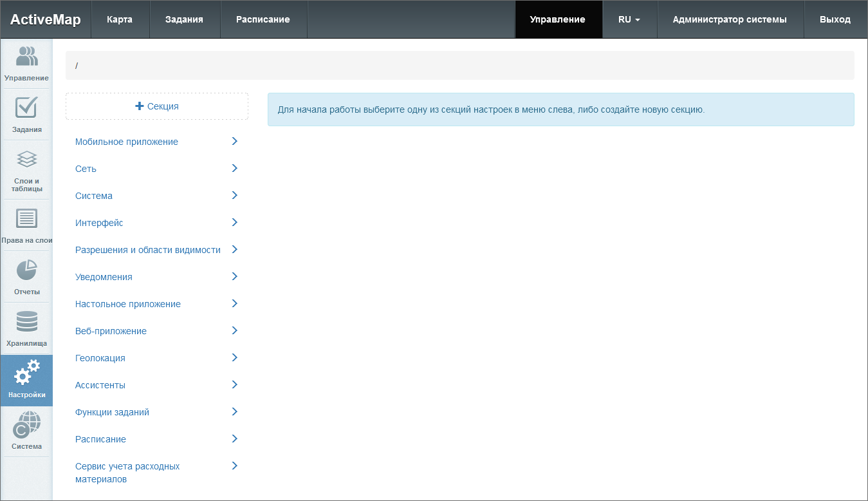Image resolution: width=868 pixels, height=501 pixels.
Task: Select the Настройки gears icon
Action: tap(26, 373)
